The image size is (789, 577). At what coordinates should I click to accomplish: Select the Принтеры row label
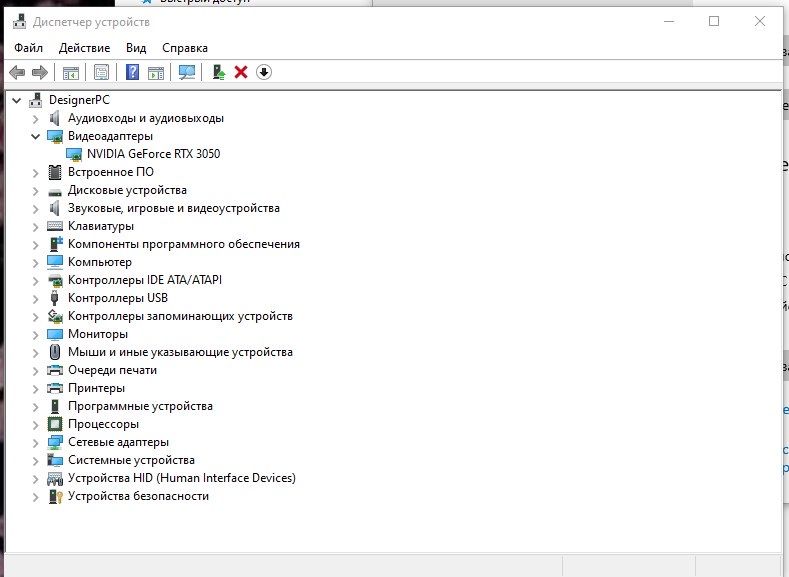pyautogui.click(x=96, y=388)
